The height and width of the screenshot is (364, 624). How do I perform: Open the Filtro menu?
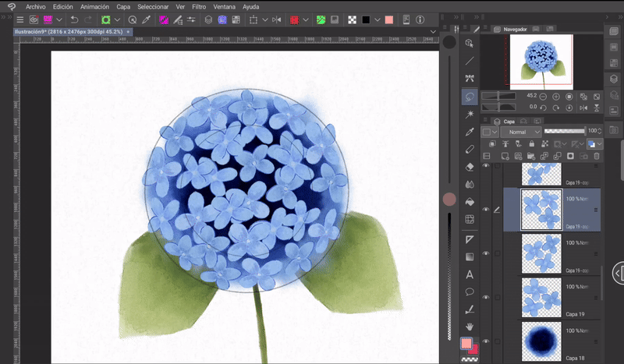point(199,6)
